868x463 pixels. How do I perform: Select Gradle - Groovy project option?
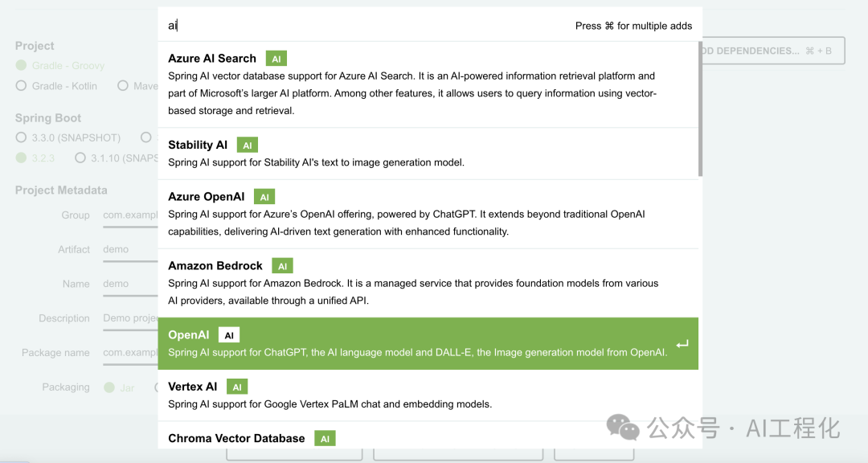tap(21, 66)
